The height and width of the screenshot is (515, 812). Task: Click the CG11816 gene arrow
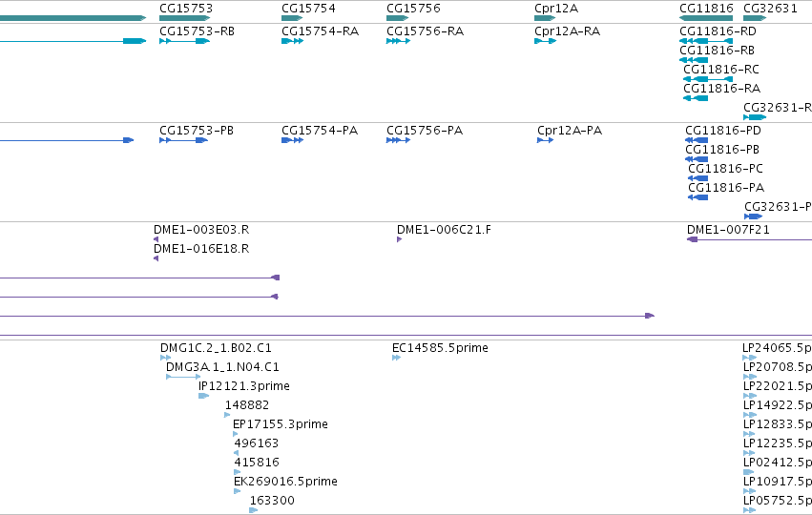706,18
